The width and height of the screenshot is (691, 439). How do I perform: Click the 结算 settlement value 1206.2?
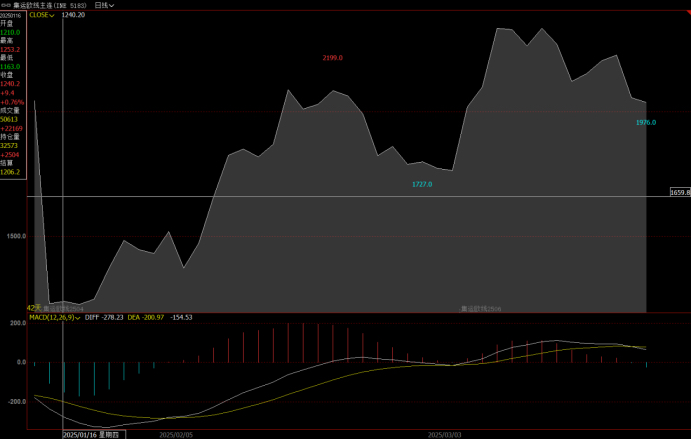coord(10,172)
